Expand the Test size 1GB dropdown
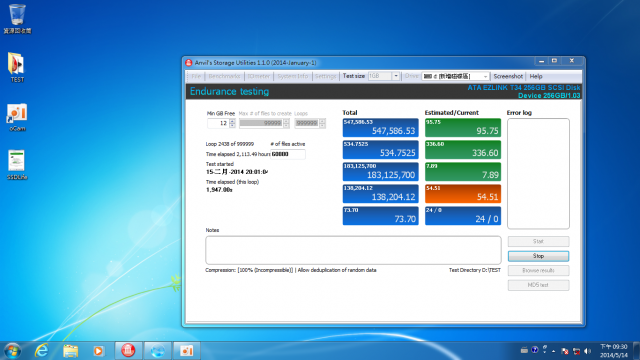 tap(396, 76)
